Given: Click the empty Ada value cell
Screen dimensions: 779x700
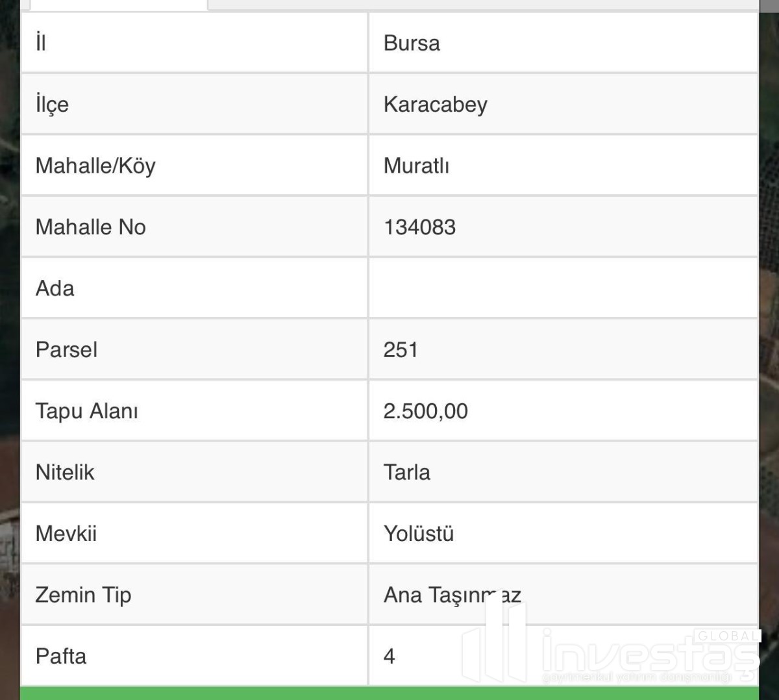Looking at the screenshot, I should coord(562,288).
